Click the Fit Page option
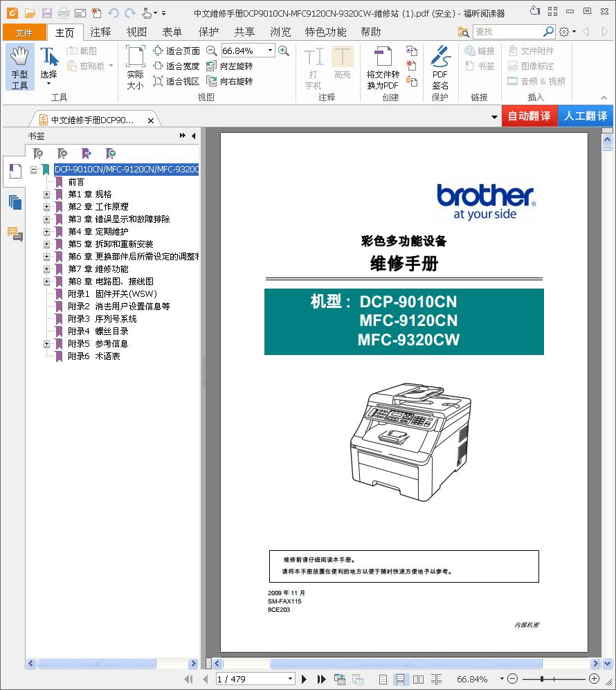Viewport: 616px width, 690px height. 176,51
